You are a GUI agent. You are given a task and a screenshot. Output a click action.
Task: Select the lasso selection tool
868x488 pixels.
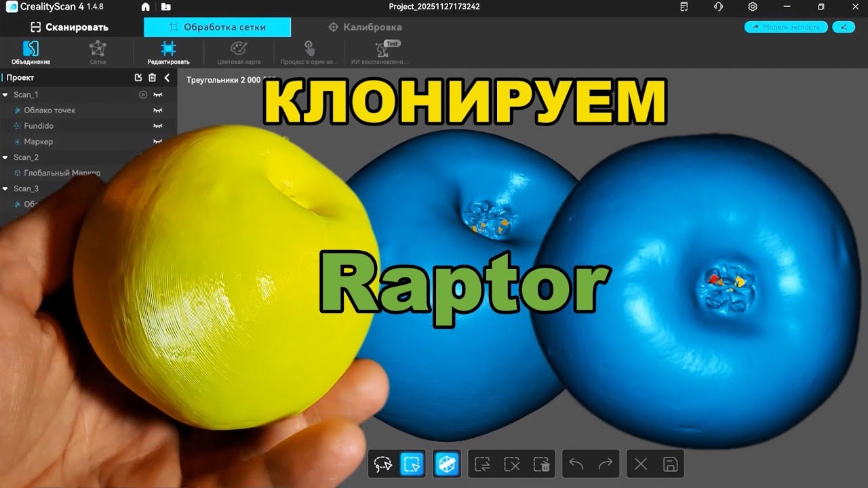tap(383, 464)
